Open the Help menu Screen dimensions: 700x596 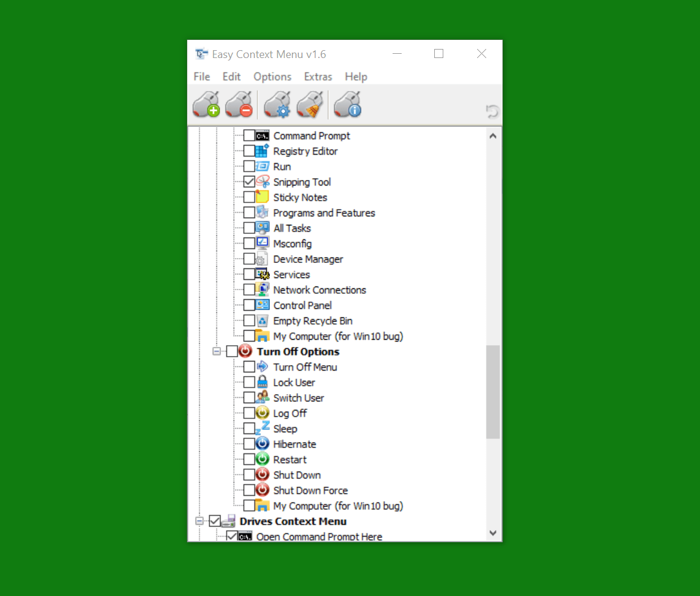click(356, 77)
